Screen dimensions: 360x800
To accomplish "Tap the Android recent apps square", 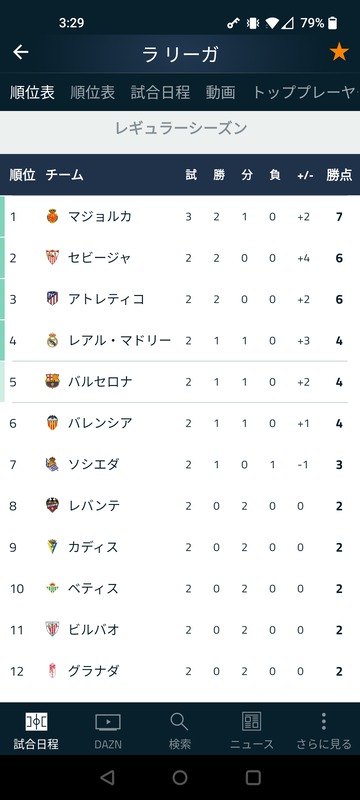I will [x=253, y=778].
